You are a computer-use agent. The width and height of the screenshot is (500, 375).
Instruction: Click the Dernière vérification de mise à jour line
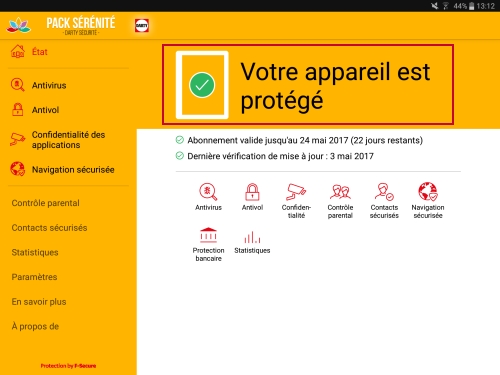[x=280, y=156]
